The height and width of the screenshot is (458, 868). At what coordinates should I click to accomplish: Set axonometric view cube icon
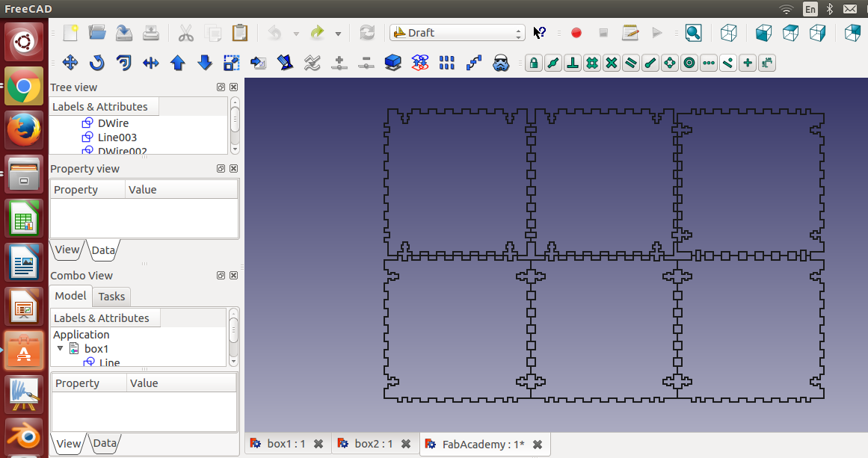[x=728, y=33]
